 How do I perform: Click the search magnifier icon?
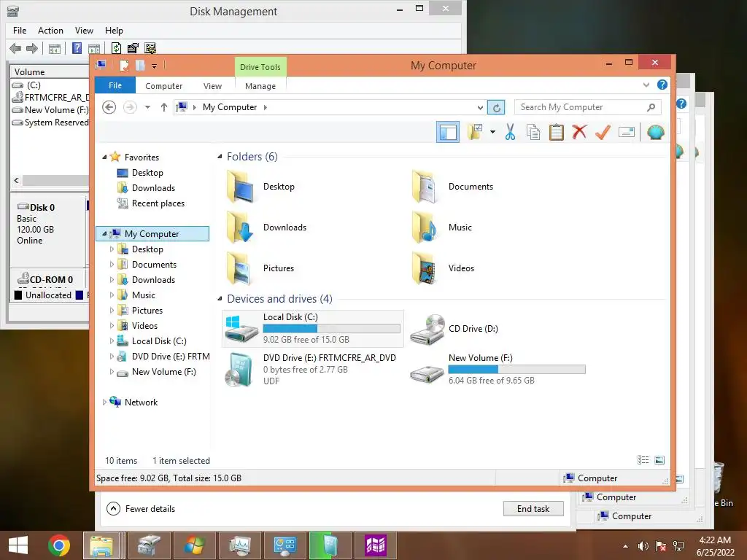[x=651, y=107]
